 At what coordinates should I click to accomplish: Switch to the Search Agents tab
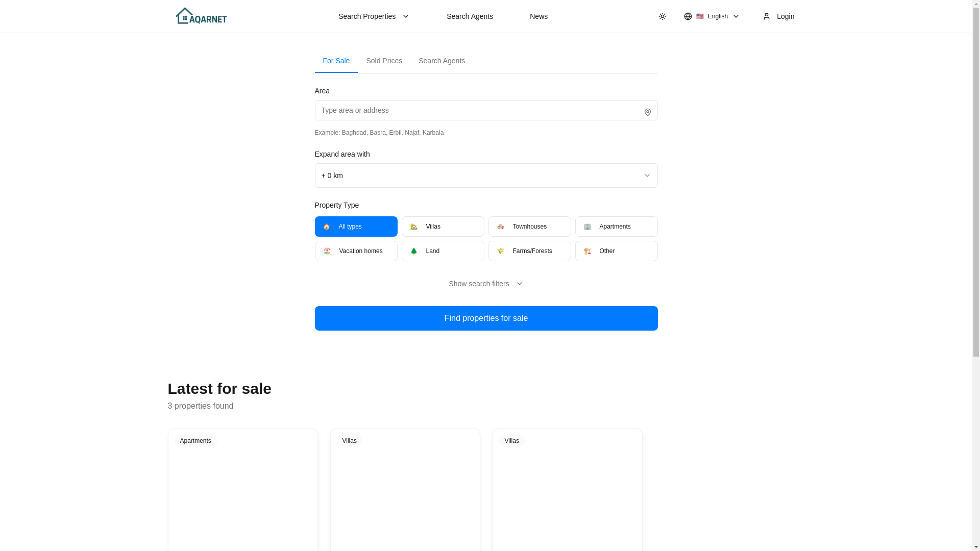point(442,61)
